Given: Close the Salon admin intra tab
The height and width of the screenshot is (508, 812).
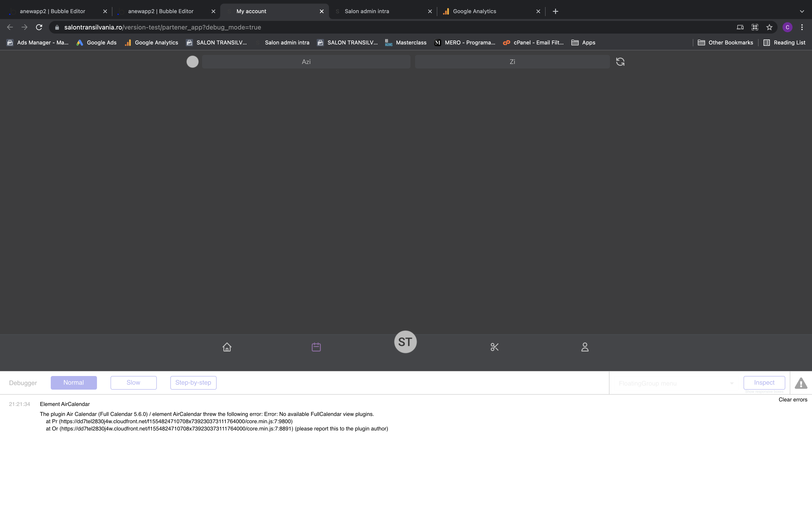Looking at the screenshot, I should point(430,11).
